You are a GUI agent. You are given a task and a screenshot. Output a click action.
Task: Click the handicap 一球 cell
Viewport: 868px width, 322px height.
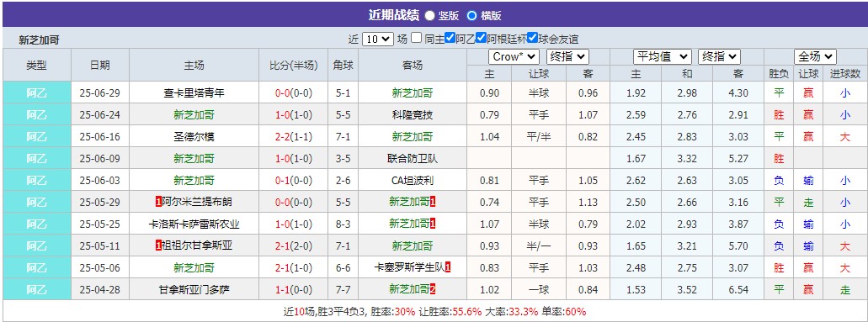[539, 290]
